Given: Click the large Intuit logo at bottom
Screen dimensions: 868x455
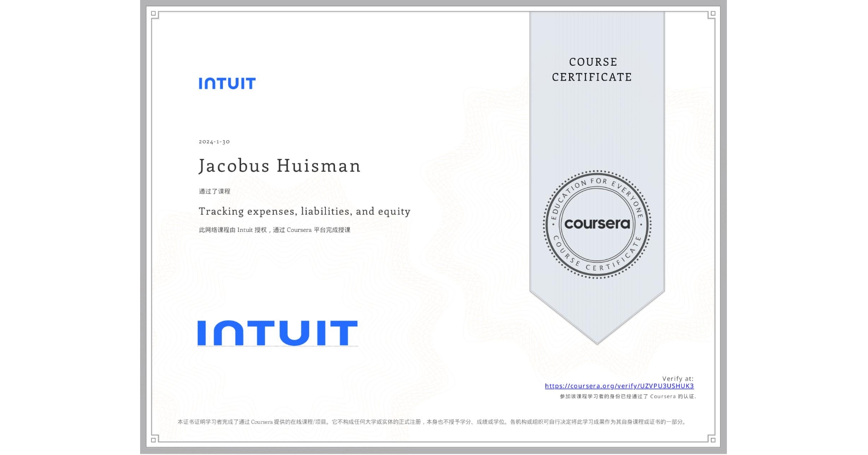Looking at the screenshot, I should pyautogui.click(x=277, y=333).
